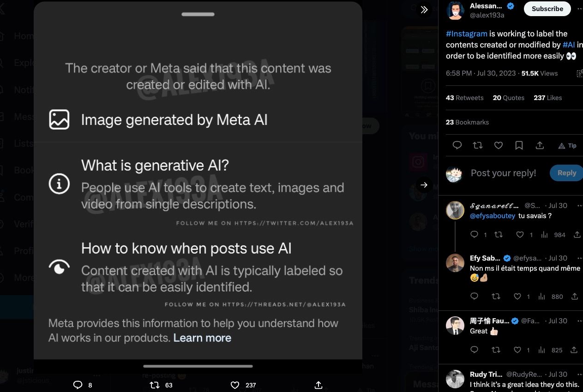Click the blue Reply button
583x392 pixels.
566,173
